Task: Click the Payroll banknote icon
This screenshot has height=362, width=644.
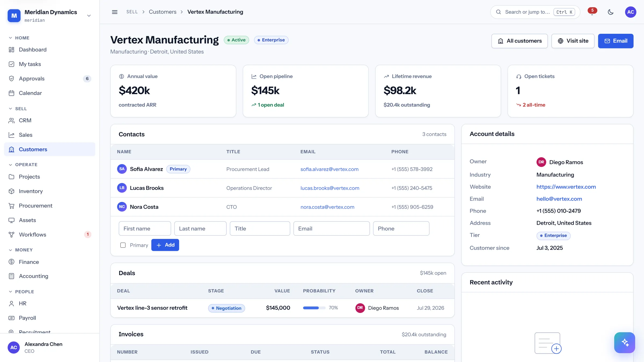Action: [12, 318]
